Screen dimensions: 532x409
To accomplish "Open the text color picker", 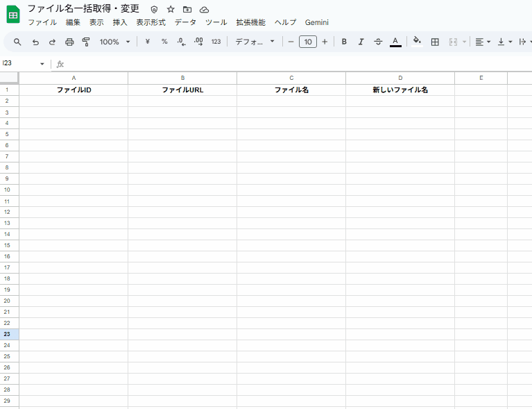I will (395, 42).
